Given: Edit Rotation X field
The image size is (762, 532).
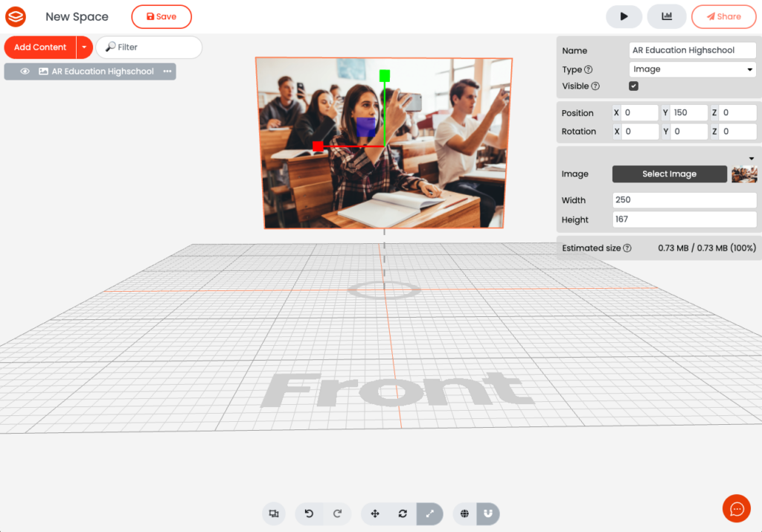Looking at the screenshot, I should click(x=640, y=132).
